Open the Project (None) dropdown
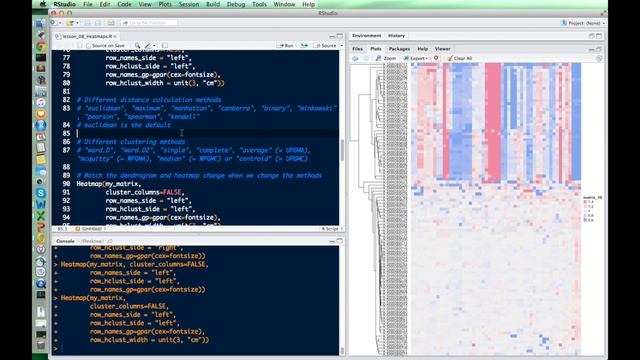 click(x=584, y=23)
